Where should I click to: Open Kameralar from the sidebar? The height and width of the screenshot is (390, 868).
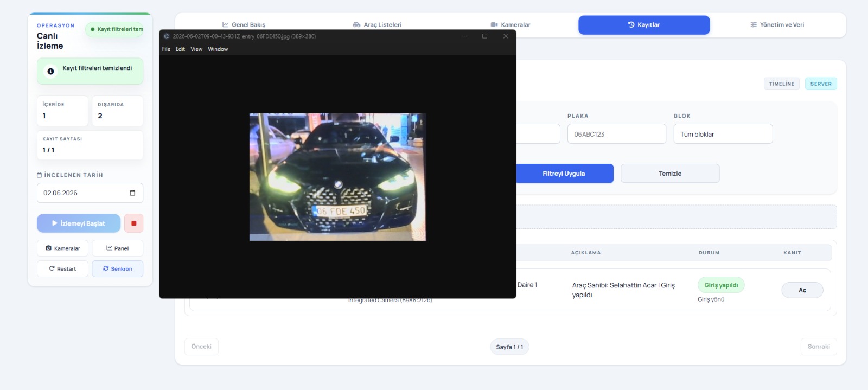pyautogui.click(x=62, y=248)
